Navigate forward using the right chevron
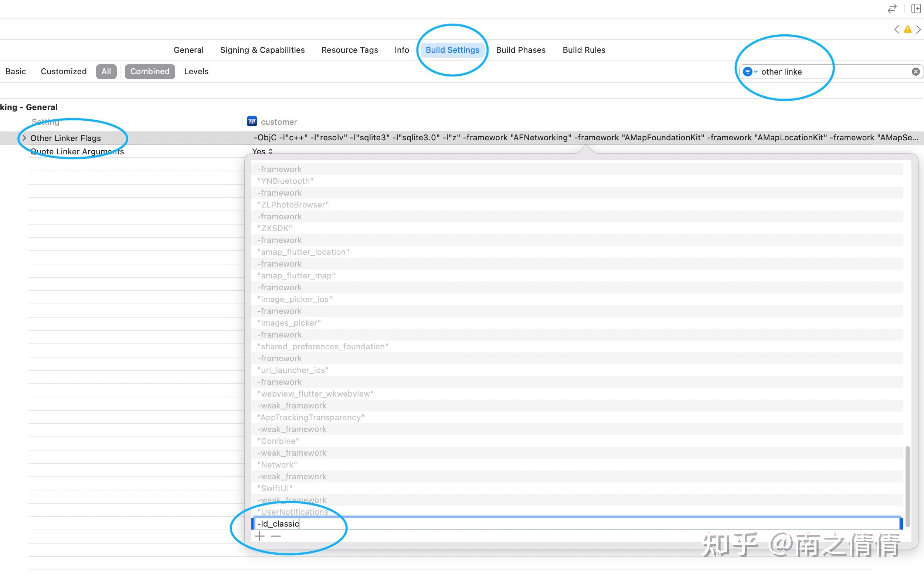 point(918,29)
